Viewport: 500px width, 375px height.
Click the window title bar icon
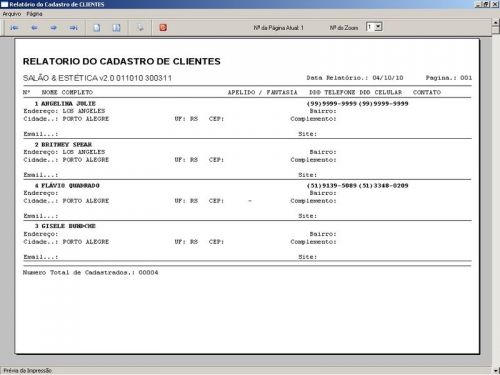[x=4, y=4]
